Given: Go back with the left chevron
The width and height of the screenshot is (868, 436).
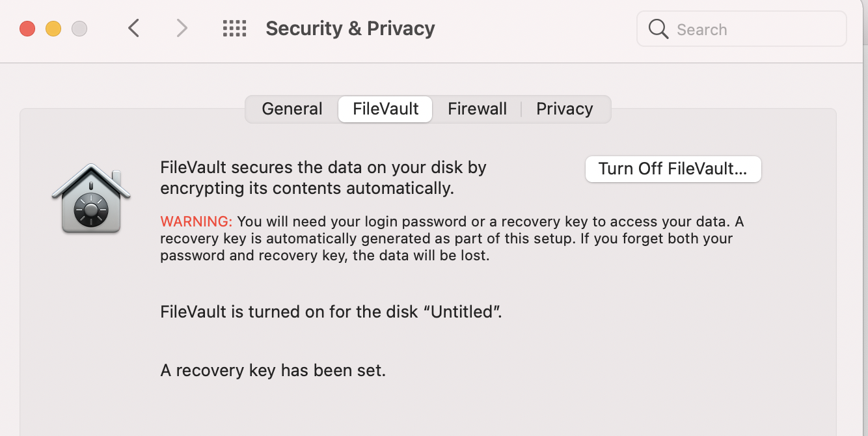Looking at the screenshot, I should click(x=134, y=28).
